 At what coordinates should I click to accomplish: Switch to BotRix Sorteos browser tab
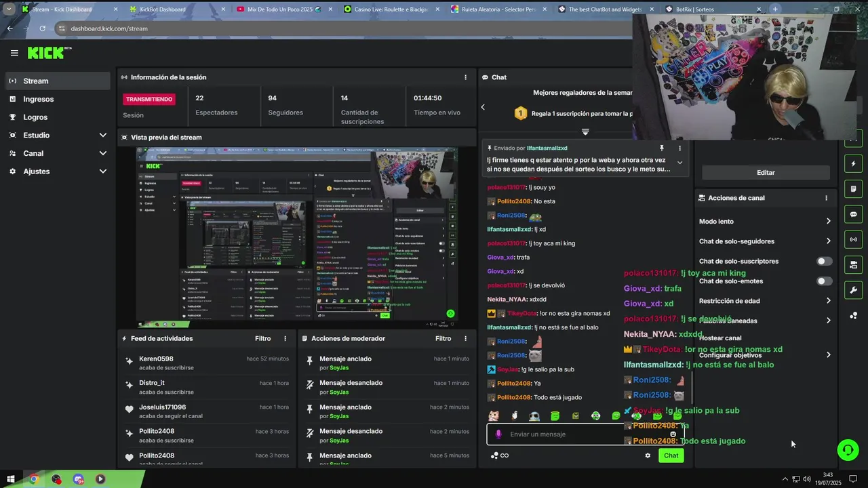(712, 9)
